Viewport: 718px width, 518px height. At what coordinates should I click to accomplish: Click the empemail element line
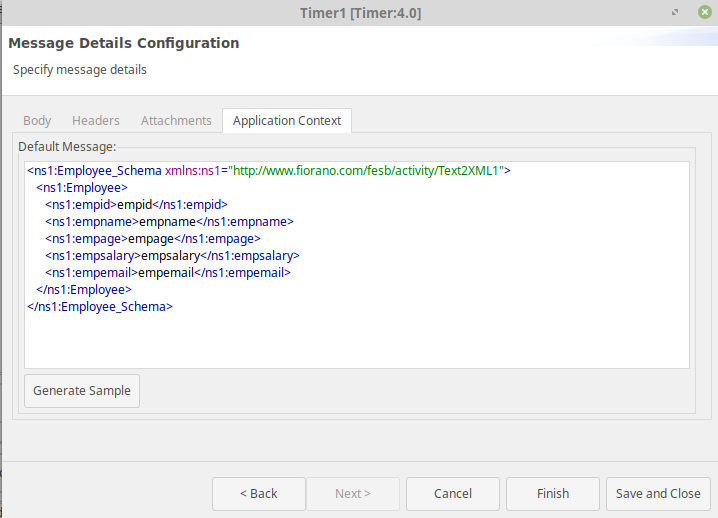[x=168, y=273]
